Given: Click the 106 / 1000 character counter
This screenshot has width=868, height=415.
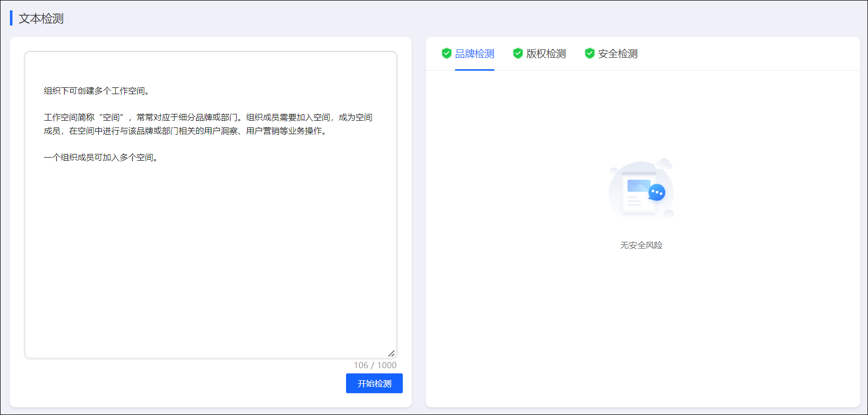Looking at the screenshot, I should coord(375,365).
